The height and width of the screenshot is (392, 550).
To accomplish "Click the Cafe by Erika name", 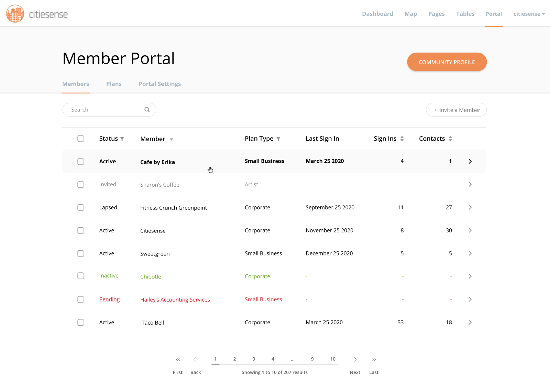I will (157, 162).
